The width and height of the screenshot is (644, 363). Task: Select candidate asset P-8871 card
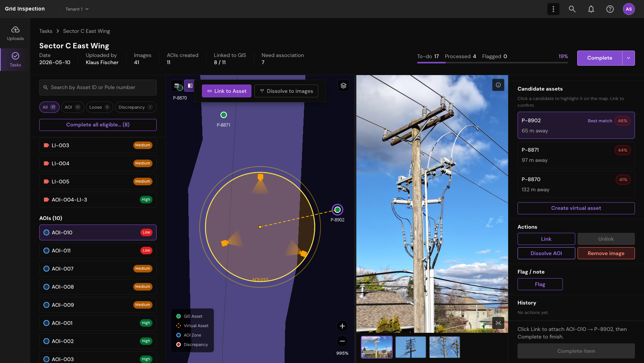(x=576, y=155)
